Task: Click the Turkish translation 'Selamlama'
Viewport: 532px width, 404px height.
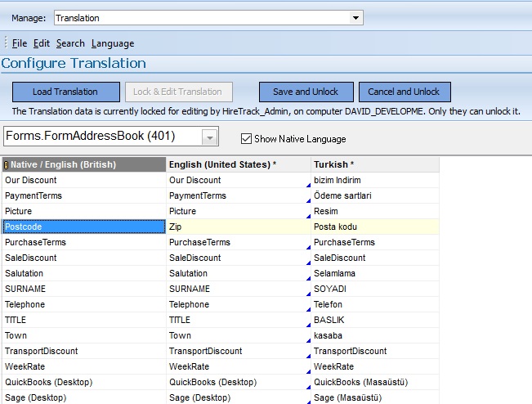Action: coord(374,273)
